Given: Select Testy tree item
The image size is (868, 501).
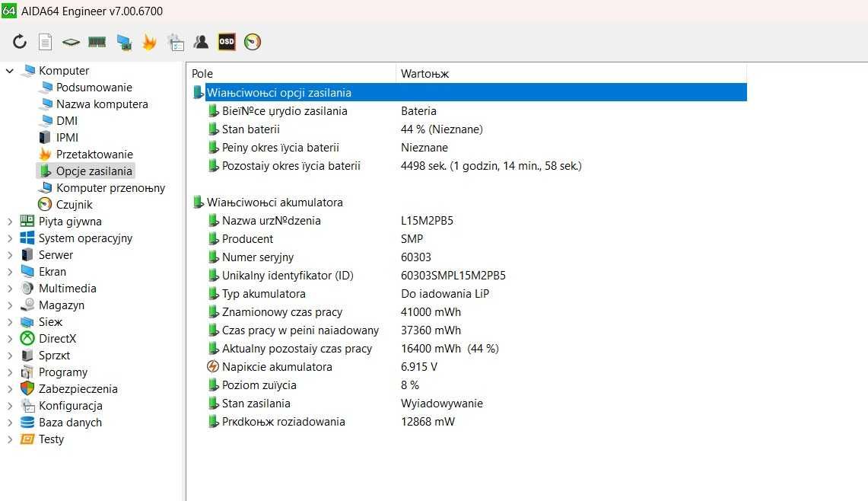Looking at the screenshot, I should 51,439.
